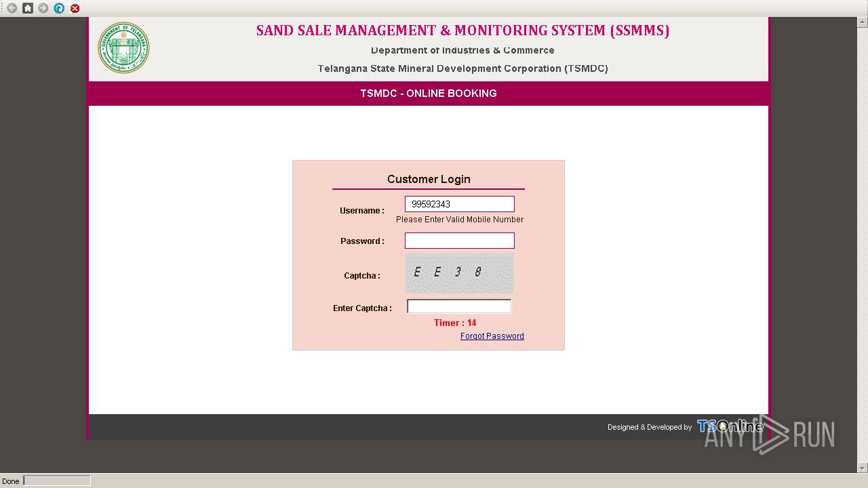Click the browser back arrow icon
868x488 pixels.
(x=12, y=8)
